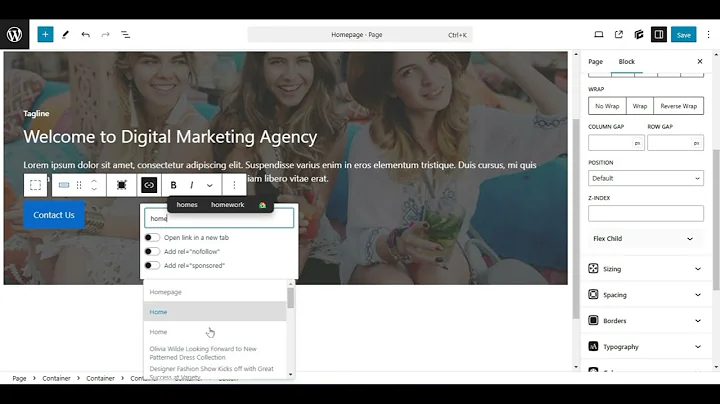Open more rich text controls dropdown
Image resolution: width=720 pixels, height=404 pixels.
point(209,185)
